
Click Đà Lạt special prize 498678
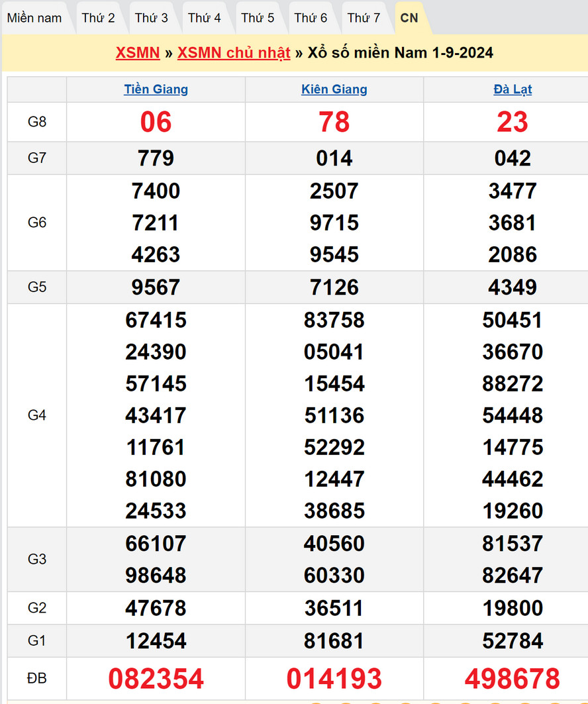[513, 679]
